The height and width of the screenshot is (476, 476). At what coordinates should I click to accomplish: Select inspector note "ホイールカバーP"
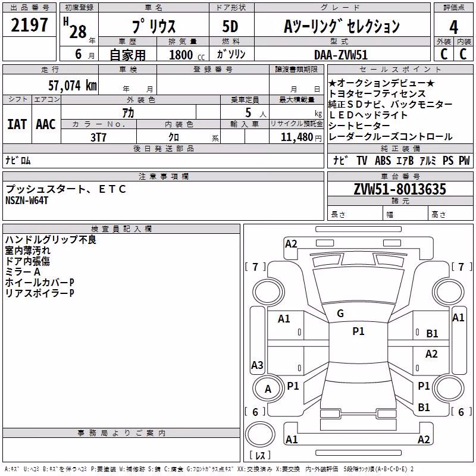[x=39, y=282]
